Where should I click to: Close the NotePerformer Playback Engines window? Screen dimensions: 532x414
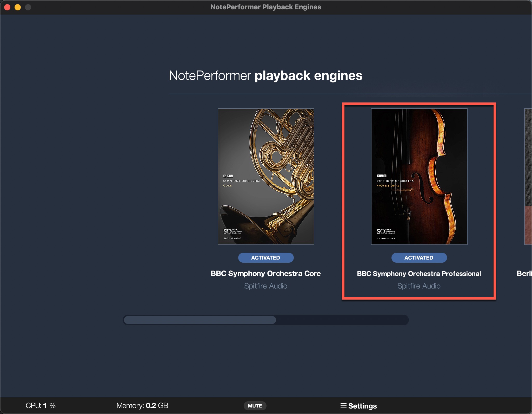[x=7, y=7]
